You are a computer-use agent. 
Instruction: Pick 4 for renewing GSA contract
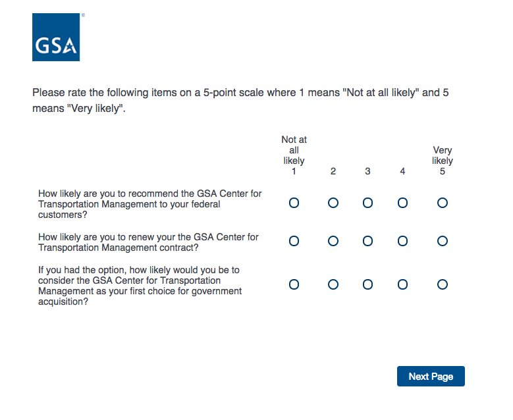click(x=402, y=241)
